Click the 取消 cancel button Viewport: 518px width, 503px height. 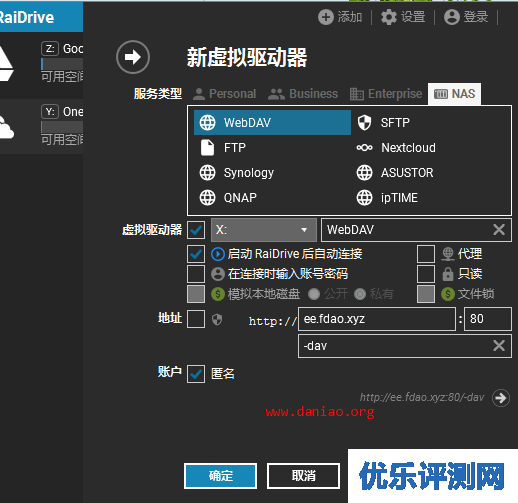tap(303, 476)
